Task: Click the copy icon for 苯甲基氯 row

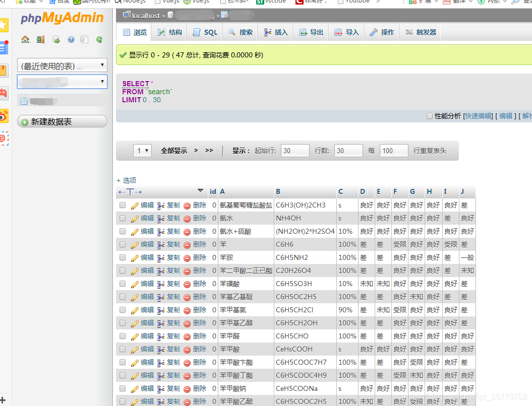Action: 161,310
